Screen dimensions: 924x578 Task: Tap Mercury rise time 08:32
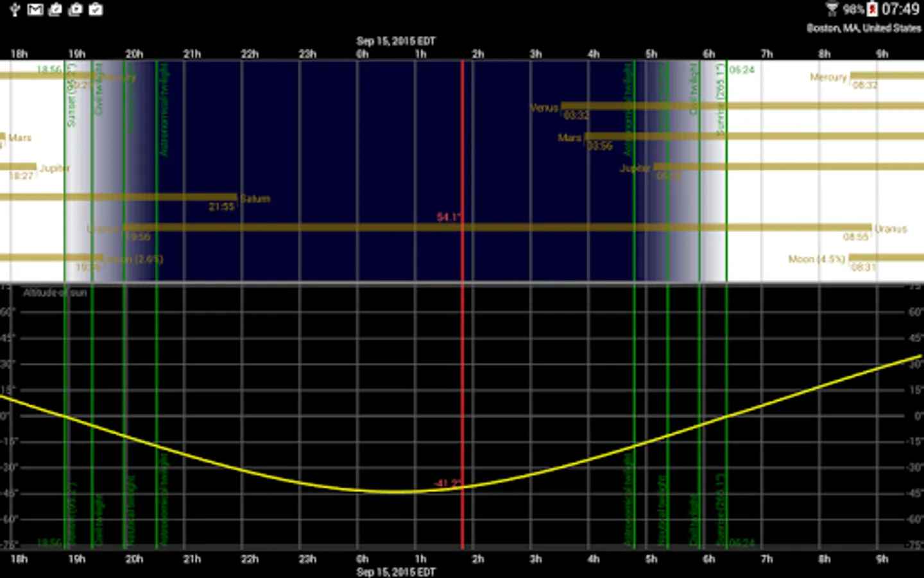[864, 85]
